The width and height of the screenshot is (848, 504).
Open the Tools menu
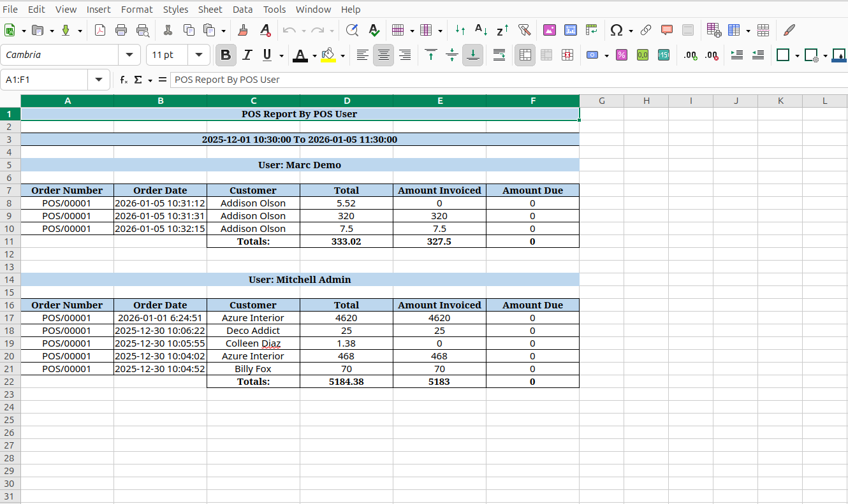(274, 9)
